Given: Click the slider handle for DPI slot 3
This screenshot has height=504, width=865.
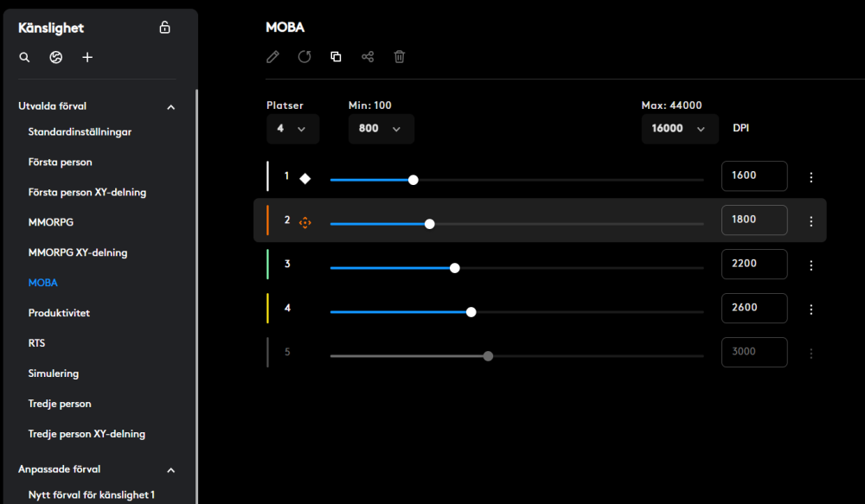Looking at the screenshot, I should pos(455,268).
